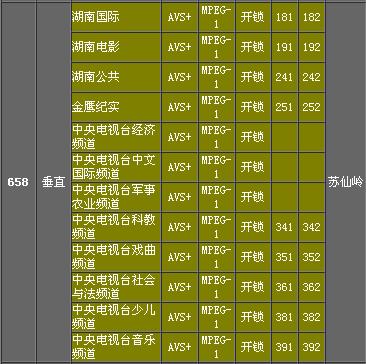Click the 苏仙岭 station cell

(x=346, y=182)
